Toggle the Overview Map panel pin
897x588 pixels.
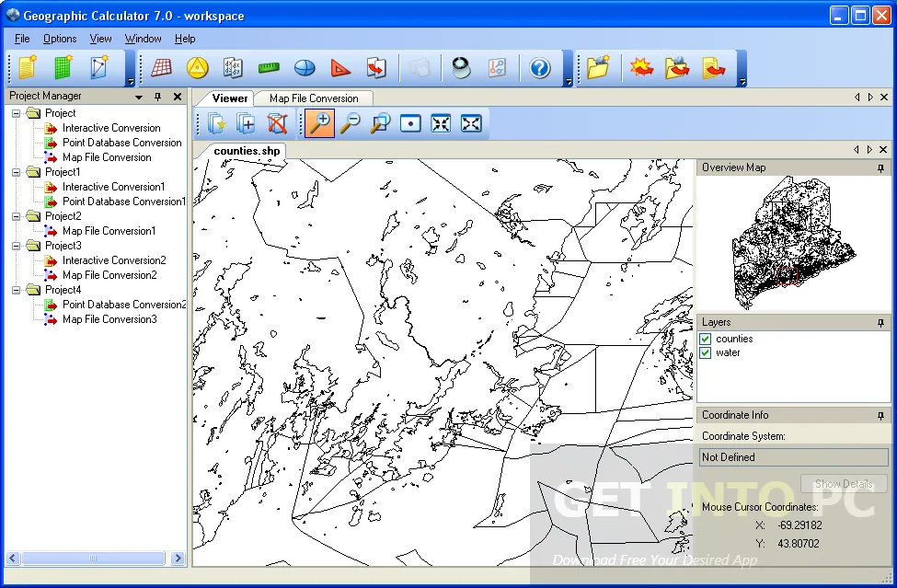(880, 168)
